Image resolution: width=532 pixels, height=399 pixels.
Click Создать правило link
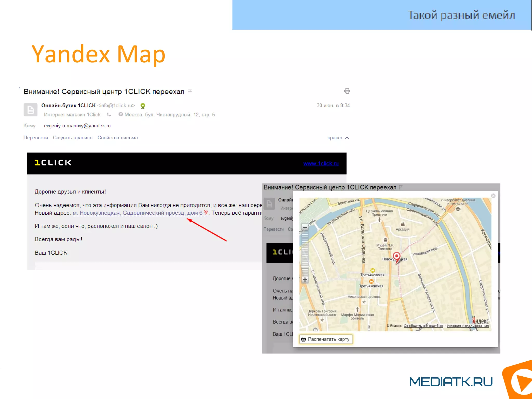(73, 138)
